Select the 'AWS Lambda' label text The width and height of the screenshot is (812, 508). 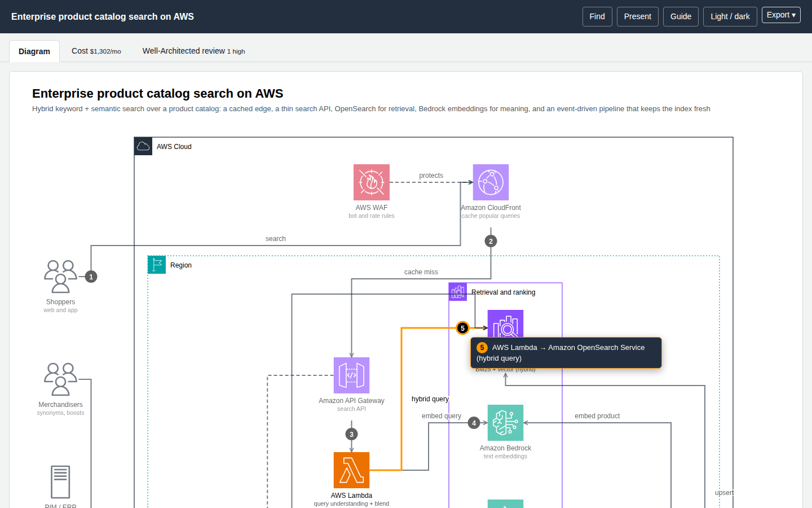point(351,496)
